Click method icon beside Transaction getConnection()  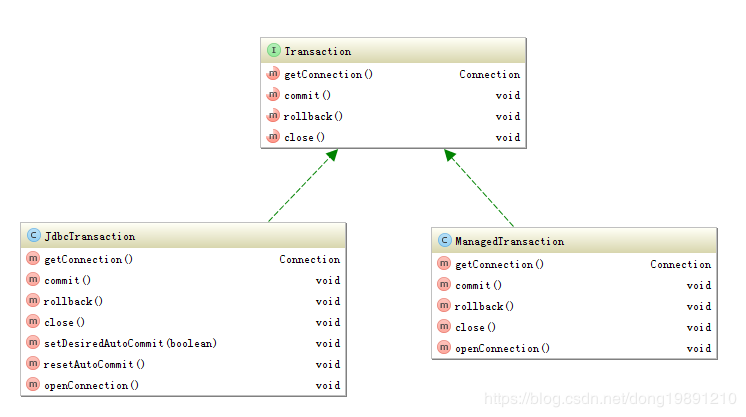click(x=273, y=74)
